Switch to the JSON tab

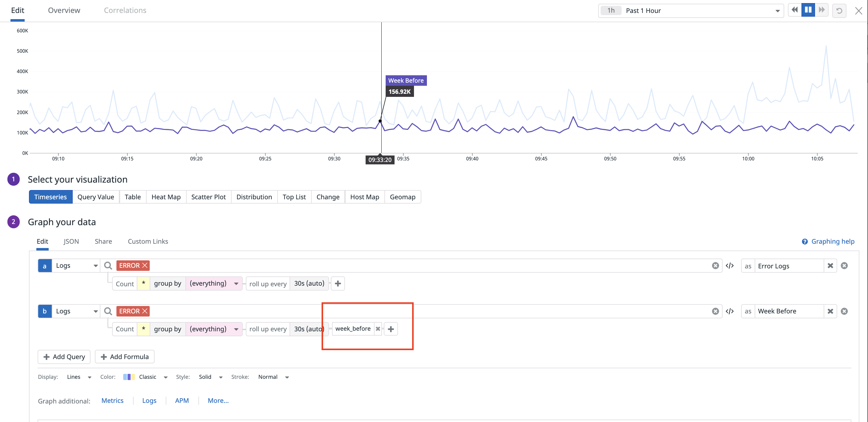71,241
